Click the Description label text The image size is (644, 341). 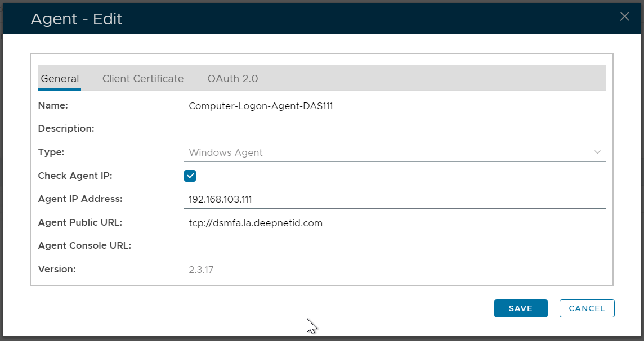[x=66, y=128]
